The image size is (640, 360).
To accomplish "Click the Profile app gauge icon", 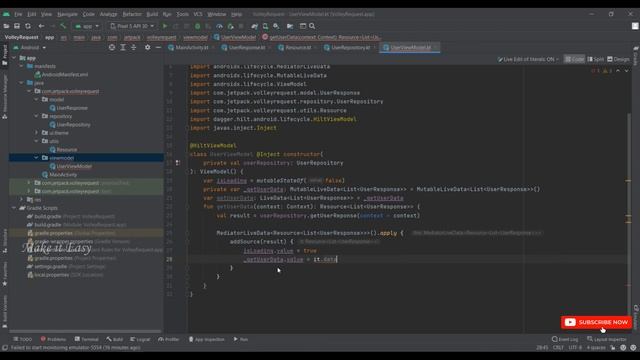I will (219, 26).
